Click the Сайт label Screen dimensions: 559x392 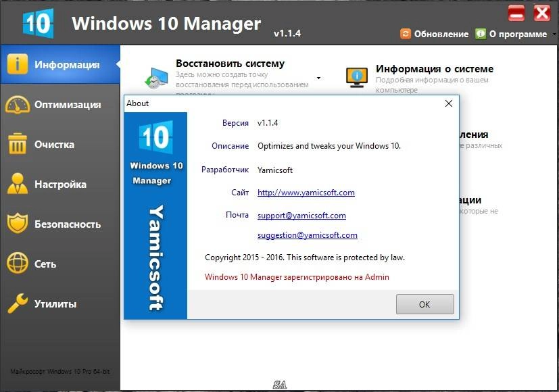pyautogui.click(x=240, y=193)
